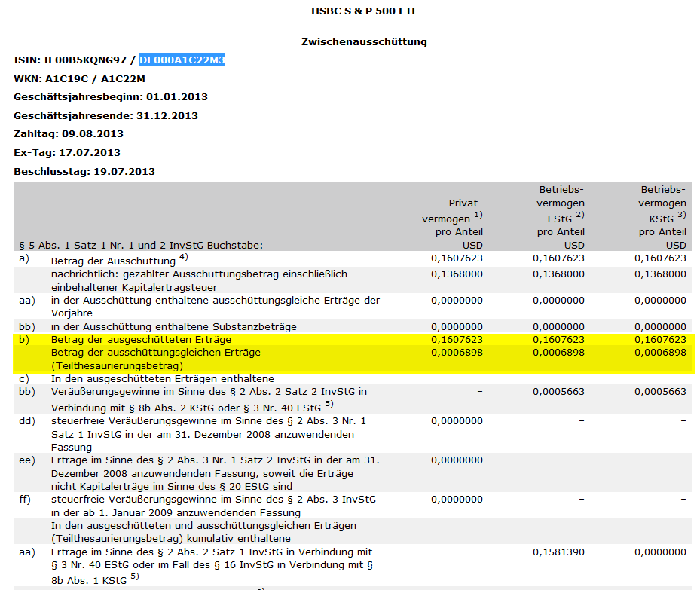Click Privatvermögen value in 'ausgeschütteten Erträge' row
Screen dimensions: 700x590
pos(457,340)
